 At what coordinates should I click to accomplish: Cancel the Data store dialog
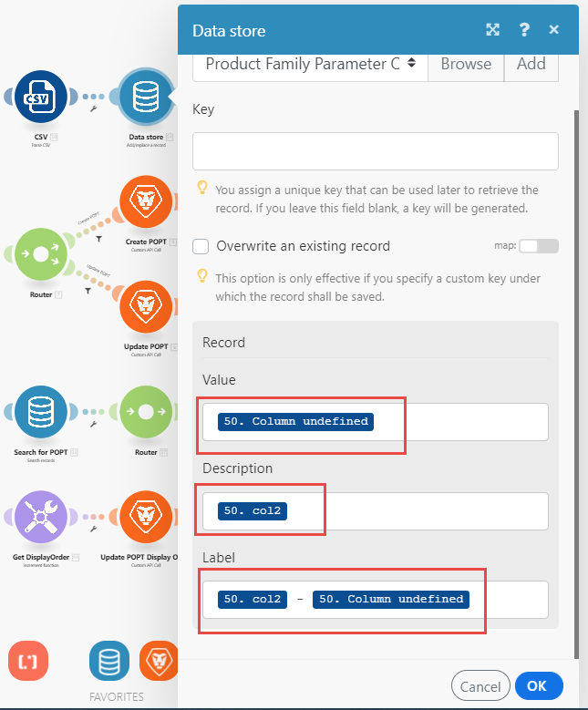pyautogui.click(x=480, y=685)
